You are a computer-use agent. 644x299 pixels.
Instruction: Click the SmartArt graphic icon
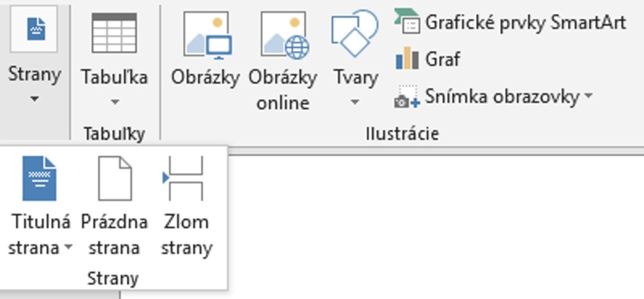point(407,22)
